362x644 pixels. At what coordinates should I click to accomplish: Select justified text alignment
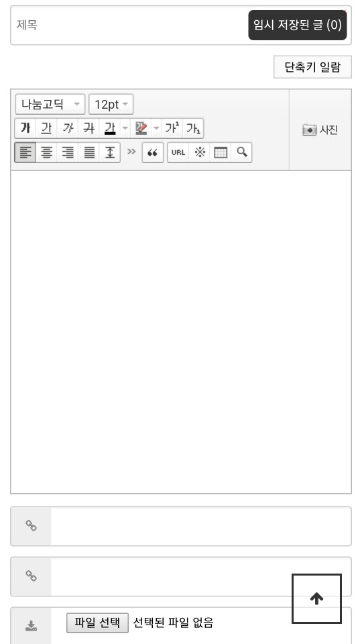coord(88,153)
